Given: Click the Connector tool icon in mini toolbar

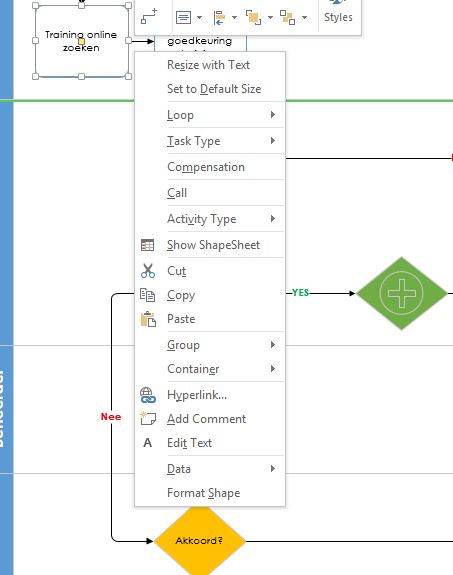Looking at the screenshot, I should pyautogui.click(x=149, y=17).
